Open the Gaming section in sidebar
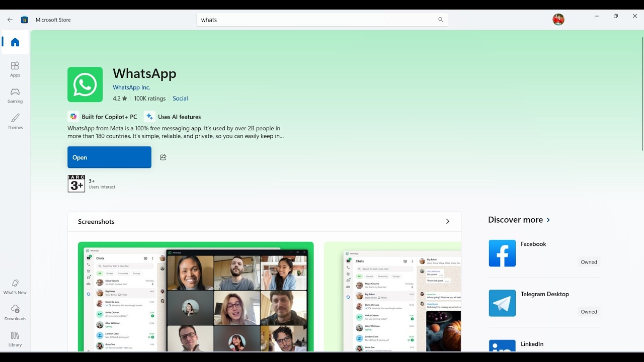644x362 pixels. click(15, 96)
